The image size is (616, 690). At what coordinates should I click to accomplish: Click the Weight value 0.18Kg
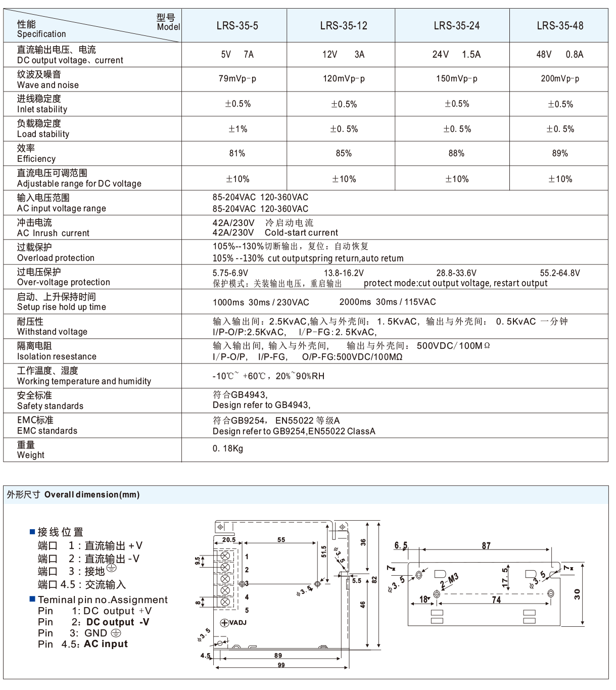[x=227, y=449]
